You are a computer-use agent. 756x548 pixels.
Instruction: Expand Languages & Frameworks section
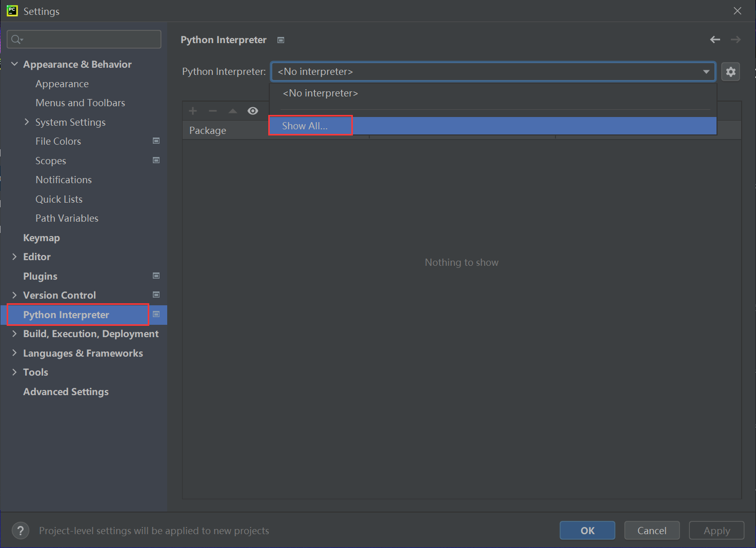[14, 353]
